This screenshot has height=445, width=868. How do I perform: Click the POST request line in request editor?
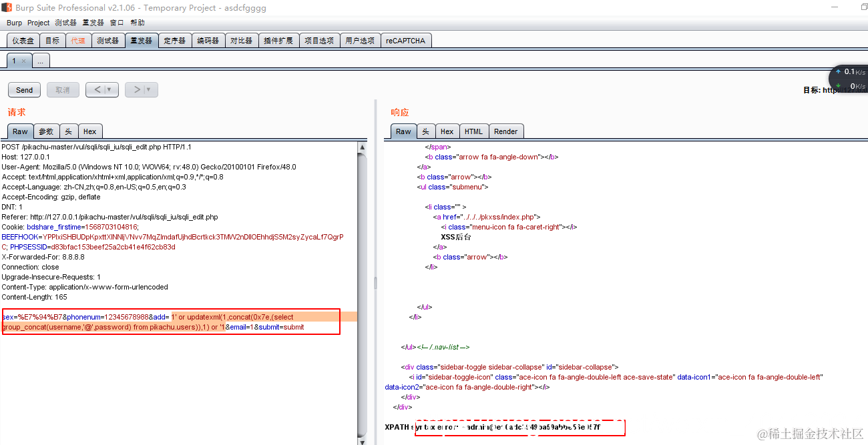[96, 147]
